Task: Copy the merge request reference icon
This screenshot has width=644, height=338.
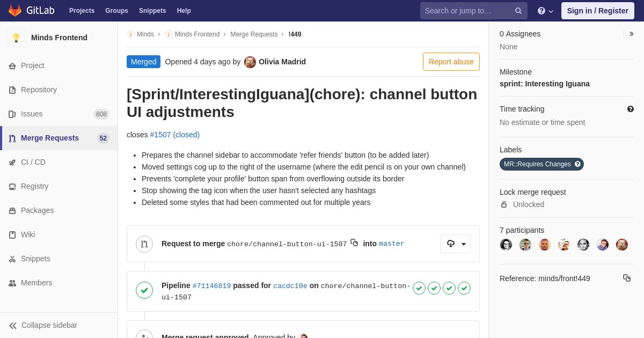Action: click(626, 278)
